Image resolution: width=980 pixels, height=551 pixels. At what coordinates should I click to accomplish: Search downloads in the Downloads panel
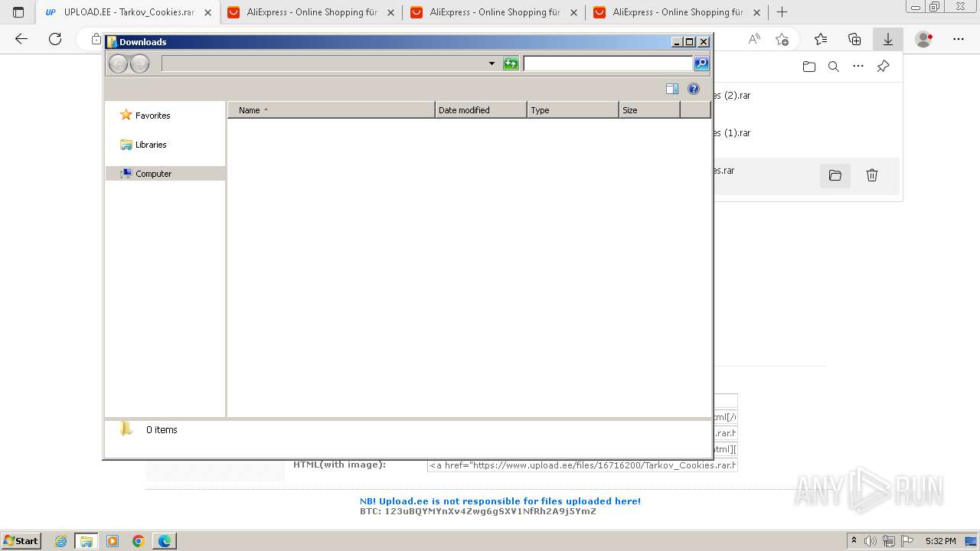(x=834, y=67)
